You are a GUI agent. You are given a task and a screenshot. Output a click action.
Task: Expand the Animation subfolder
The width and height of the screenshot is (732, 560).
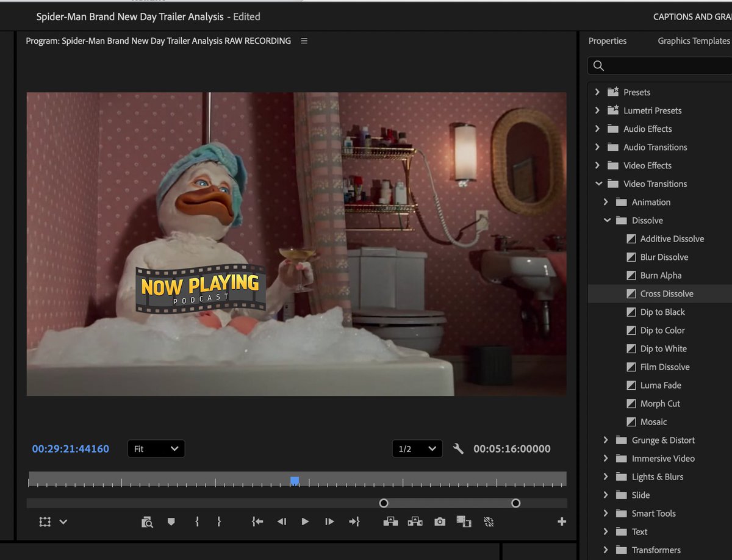tap(606, 202)
